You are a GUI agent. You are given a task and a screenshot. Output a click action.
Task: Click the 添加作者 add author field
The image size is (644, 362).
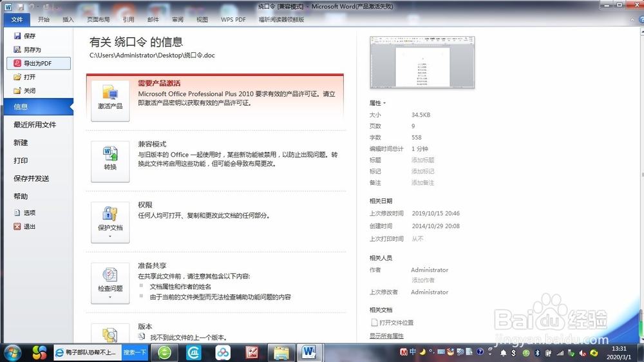tap(423, 280)
